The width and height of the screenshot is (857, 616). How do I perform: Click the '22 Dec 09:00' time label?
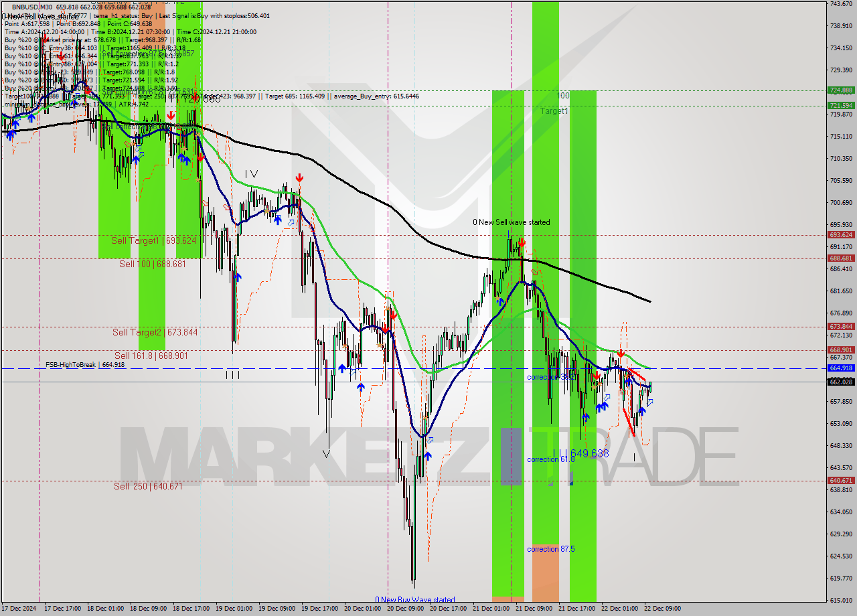click(x=662, y=609)
